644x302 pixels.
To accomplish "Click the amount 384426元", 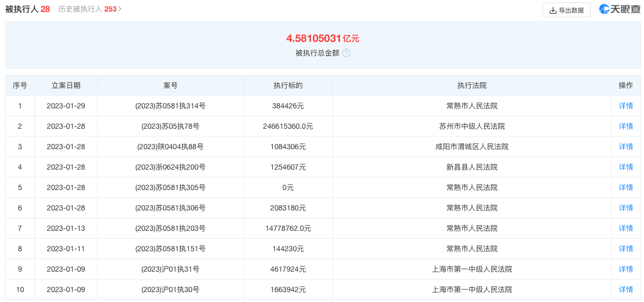I will pos(288,106).
